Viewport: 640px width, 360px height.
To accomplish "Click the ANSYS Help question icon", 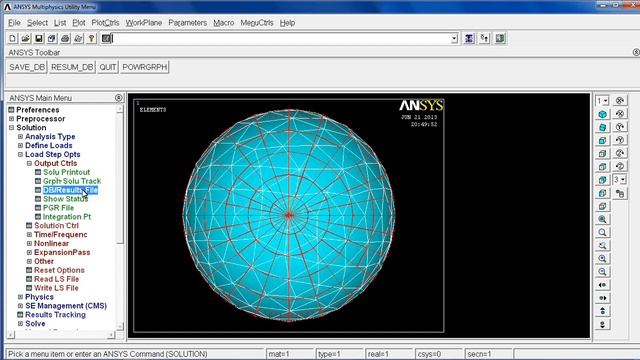I will [91, 38].
